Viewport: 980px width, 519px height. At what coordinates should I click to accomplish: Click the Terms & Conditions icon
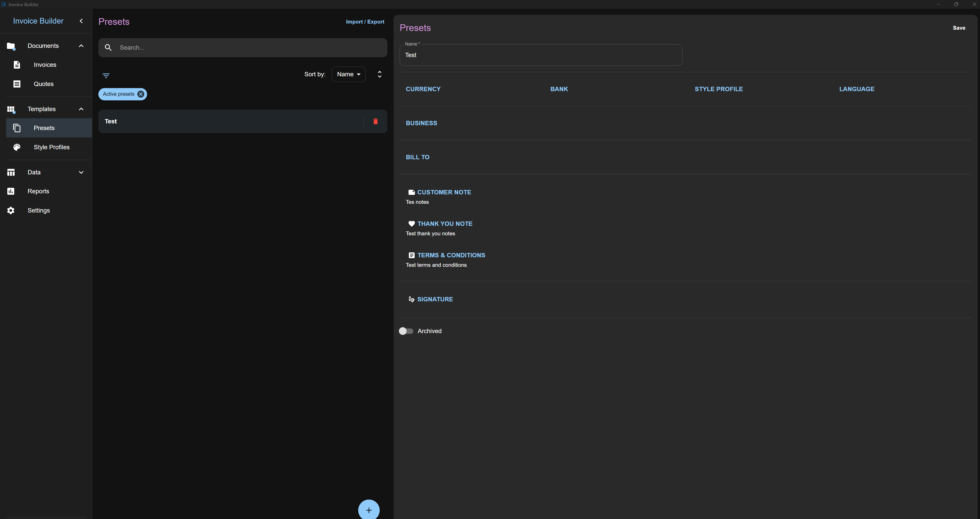point(411,256)
